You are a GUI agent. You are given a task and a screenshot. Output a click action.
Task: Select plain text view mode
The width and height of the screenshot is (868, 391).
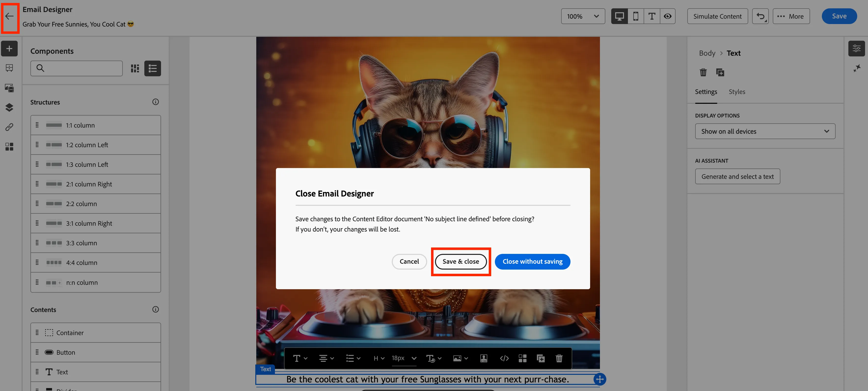652,16
